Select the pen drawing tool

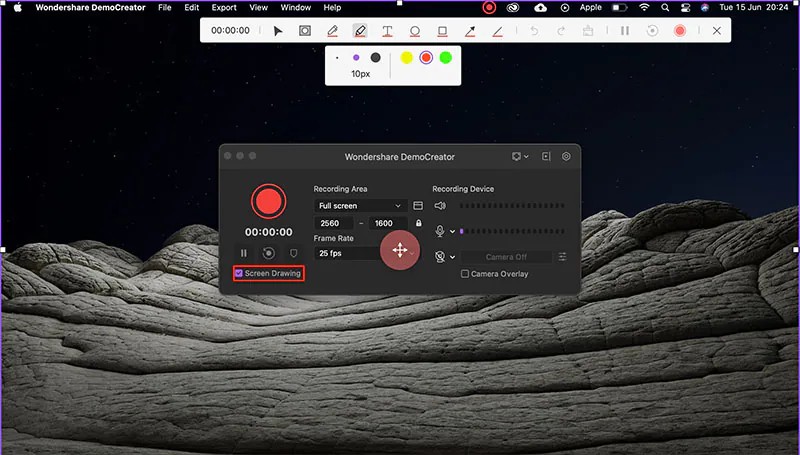[333, 31]
